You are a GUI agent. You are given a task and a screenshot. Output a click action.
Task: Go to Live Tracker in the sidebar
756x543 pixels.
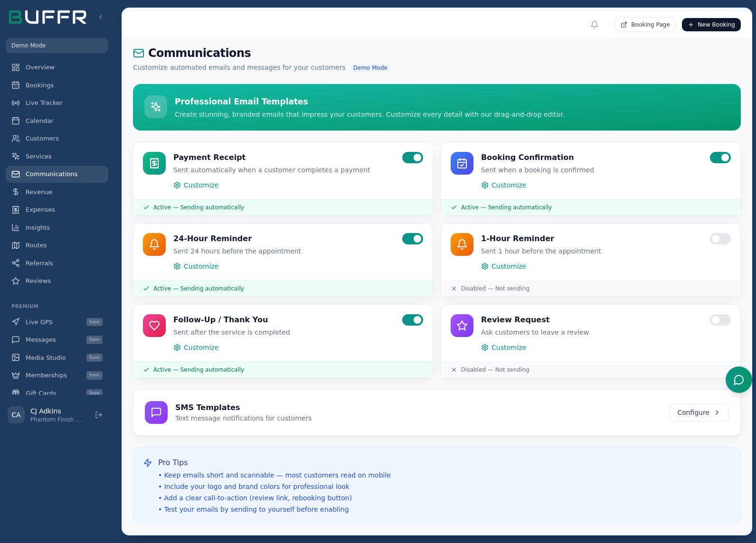pos(44,103)
